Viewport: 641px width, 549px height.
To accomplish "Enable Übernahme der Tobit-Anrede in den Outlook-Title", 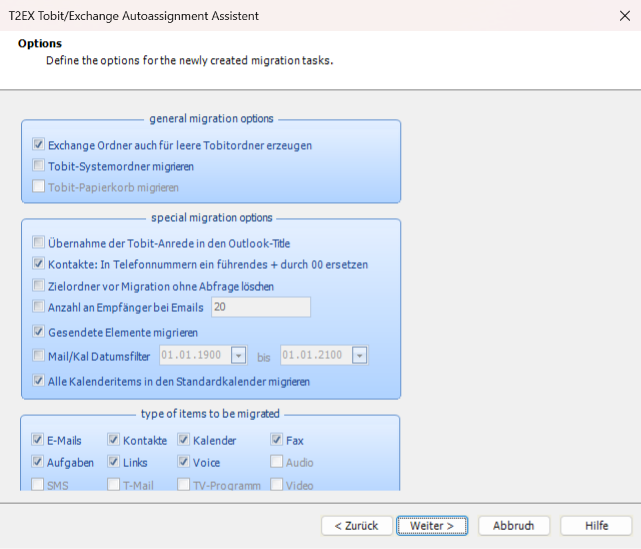I will tap(38, 242).
